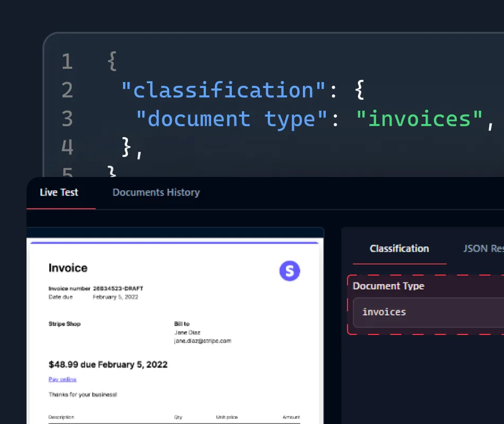The height and width of the screenshot is (424, 504).
Task: Open the Classification tab
Action: pyautogui.click(x=399, y=249)
